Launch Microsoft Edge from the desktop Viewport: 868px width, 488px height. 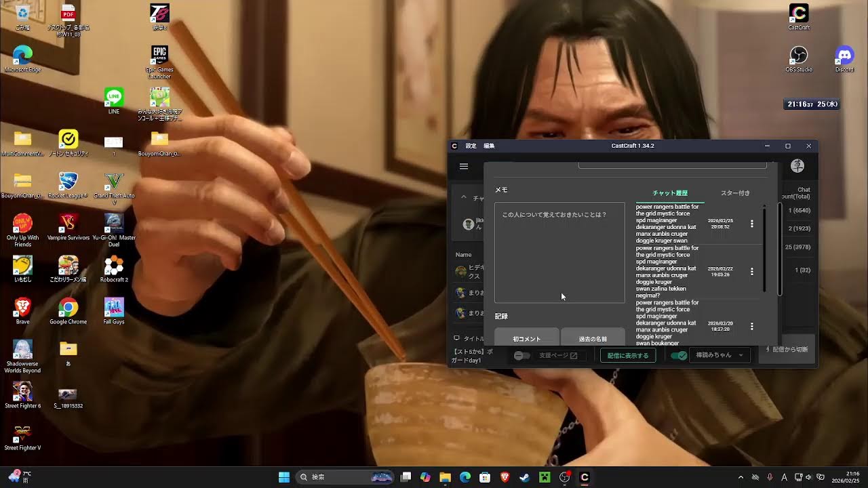click(x=22, y=59)
